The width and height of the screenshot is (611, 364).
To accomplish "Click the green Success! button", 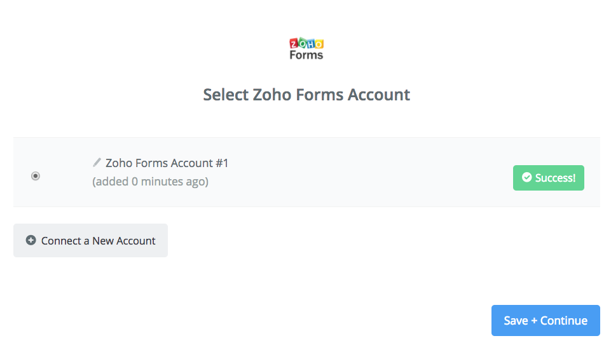I will (x=548, y=178).
